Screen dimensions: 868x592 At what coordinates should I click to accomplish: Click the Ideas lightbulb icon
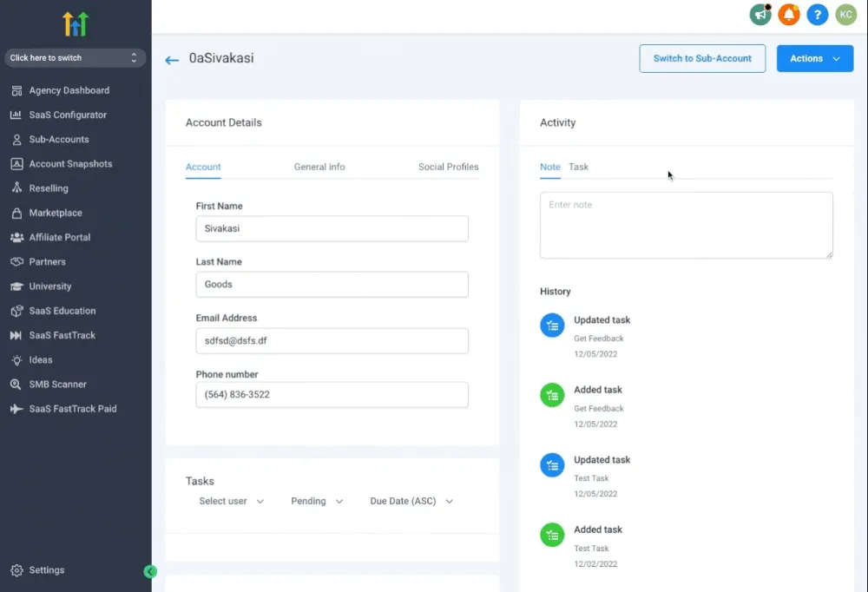16,360
